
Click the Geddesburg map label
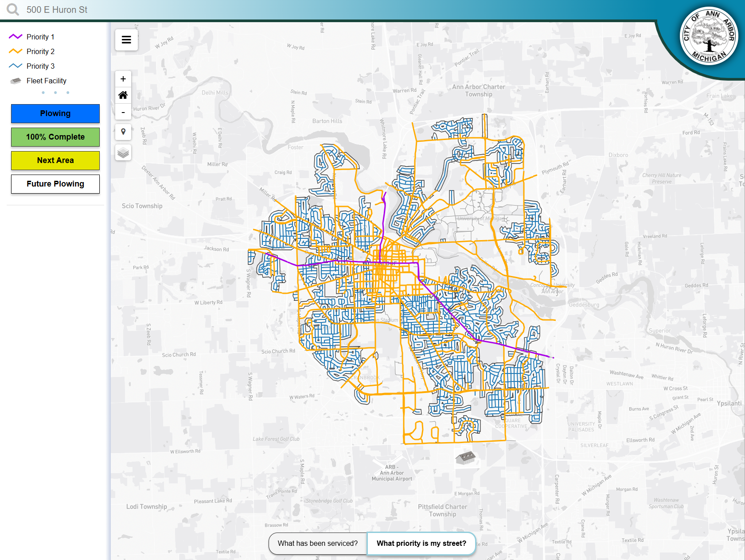pyautogui.click(x=584, y=305)
